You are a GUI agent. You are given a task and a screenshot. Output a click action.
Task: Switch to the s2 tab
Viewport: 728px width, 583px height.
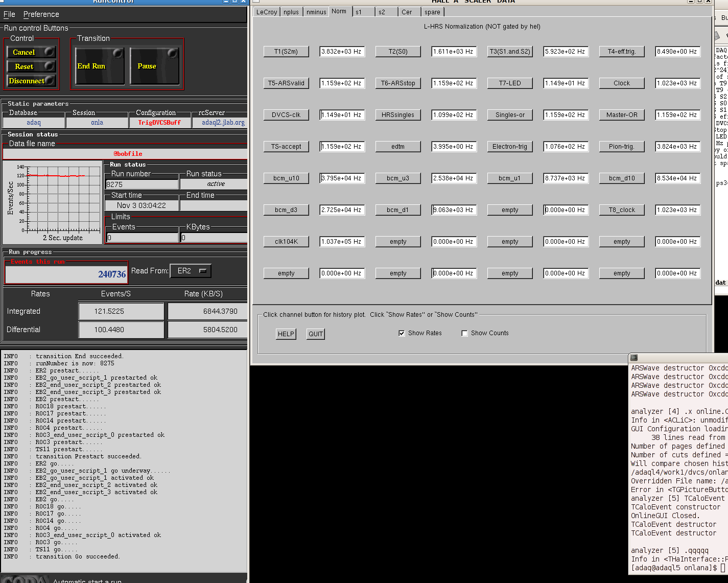[x=386, y=12]
